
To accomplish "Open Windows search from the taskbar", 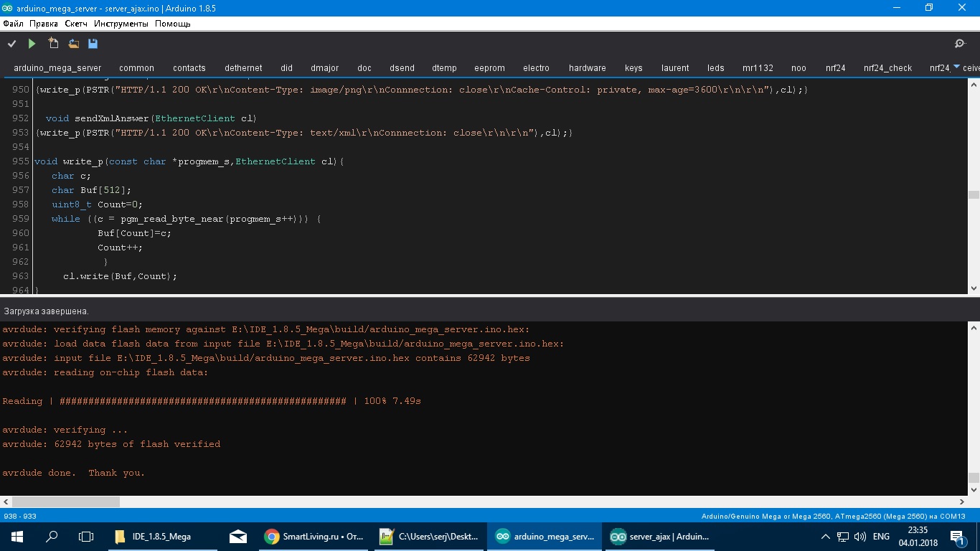I will click(x=52, y=536).
